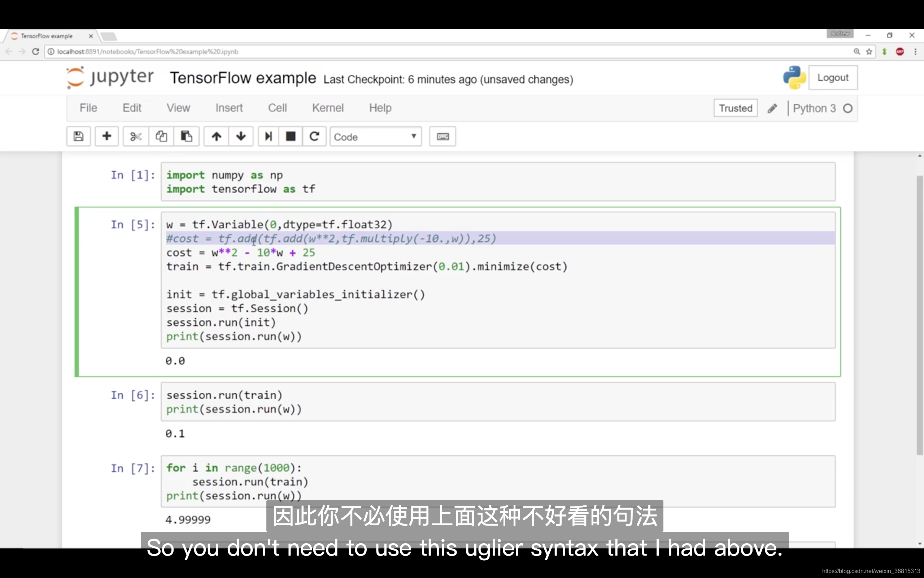Run the cell with the skip-forward icon
This screenshot has height=578, width=924.
[269, 137]
